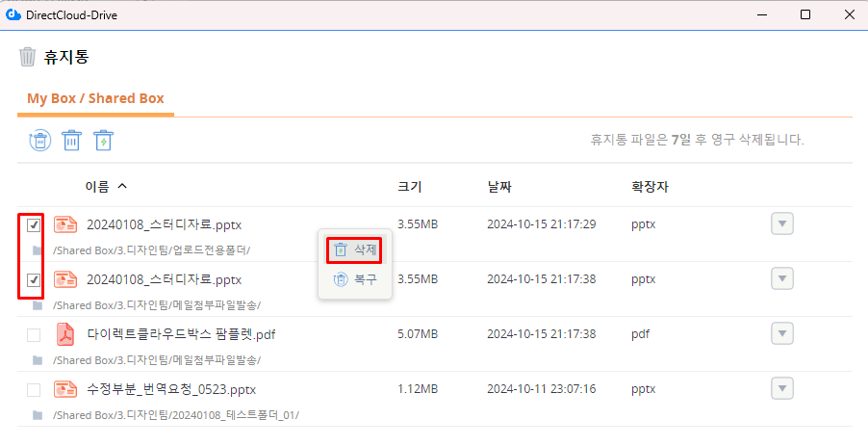Click the trash bin icon beside 휴지통 title

click(28, 57)
